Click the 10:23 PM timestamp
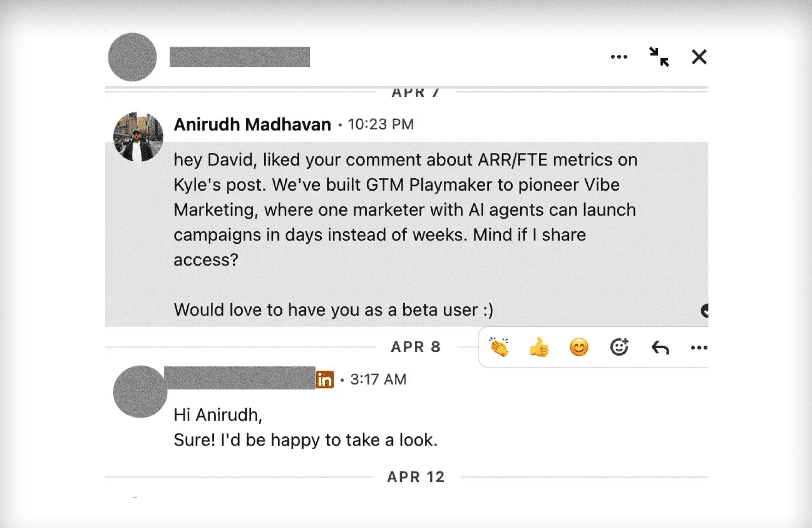 [x=380, y=124]
